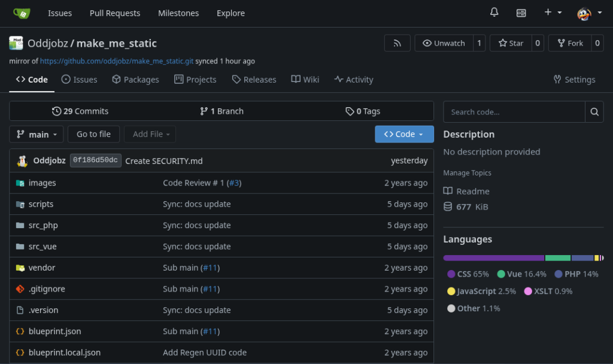This screenshot has width=613, height=364.
Task: Open the notifications bell icon
Action: tap(494, 13)
